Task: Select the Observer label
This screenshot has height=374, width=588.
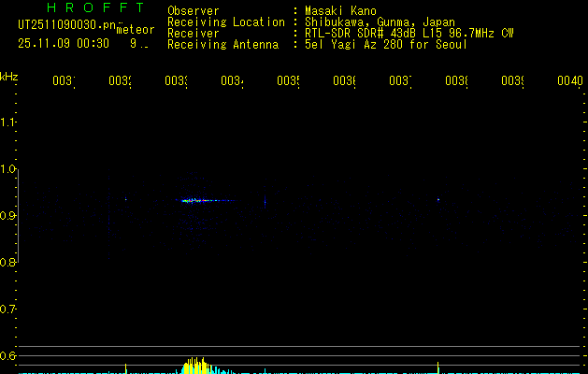Action: click(x=194, y=11)
